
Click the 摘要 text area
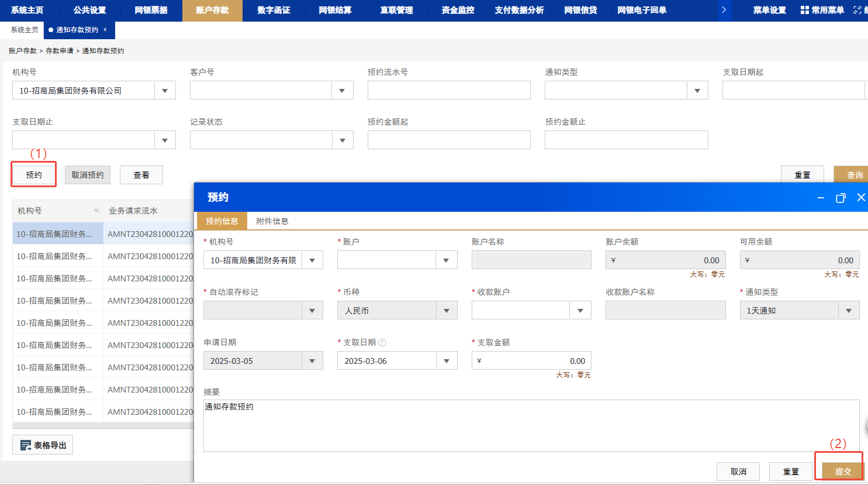point(531,425)
